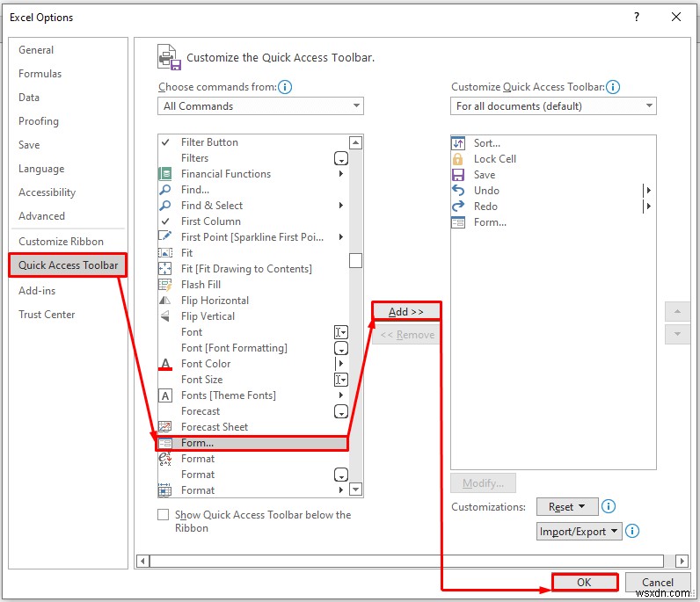Expand the Undo split arrow

point(648,190)
